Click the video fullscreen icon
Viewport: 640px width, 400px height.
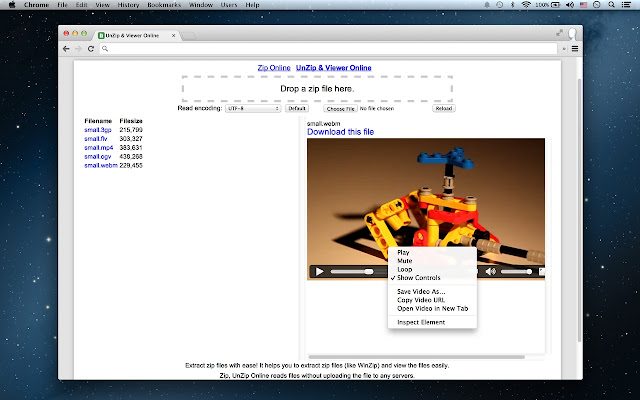(x=542, y=271)
